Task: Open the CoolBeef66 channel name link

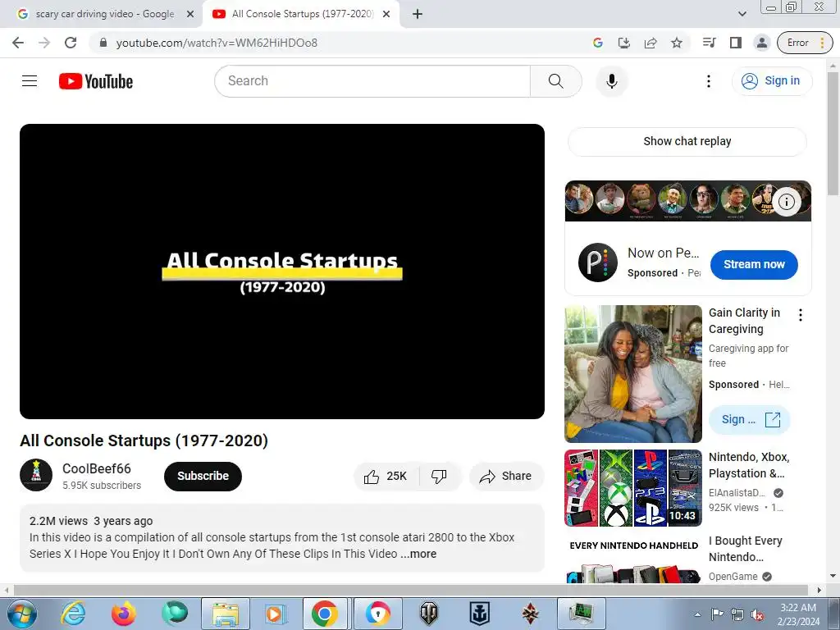Action: 97,468
